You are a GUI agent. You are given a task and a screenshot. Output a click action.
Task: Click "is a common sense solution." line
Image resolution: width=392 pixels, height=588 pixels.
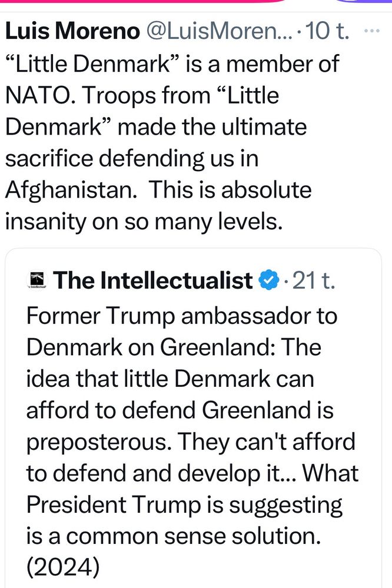pos(174,536)
